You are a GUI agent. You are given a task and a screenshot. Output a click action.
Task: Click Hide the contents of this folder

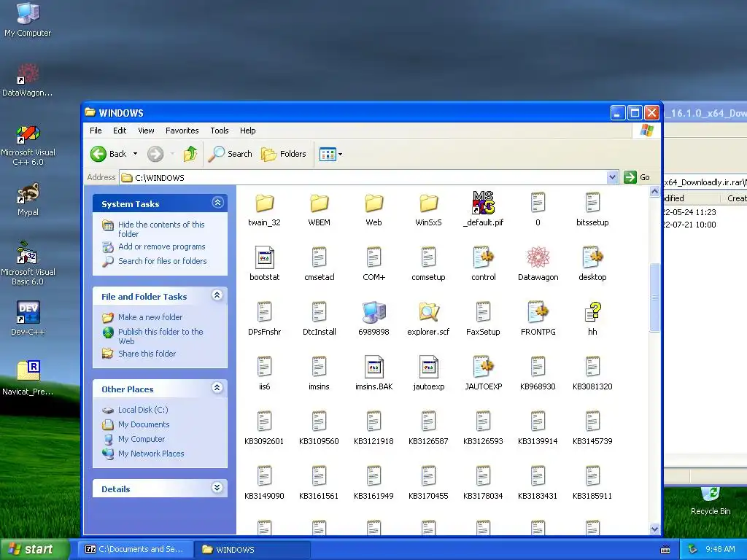coord(161,229)
